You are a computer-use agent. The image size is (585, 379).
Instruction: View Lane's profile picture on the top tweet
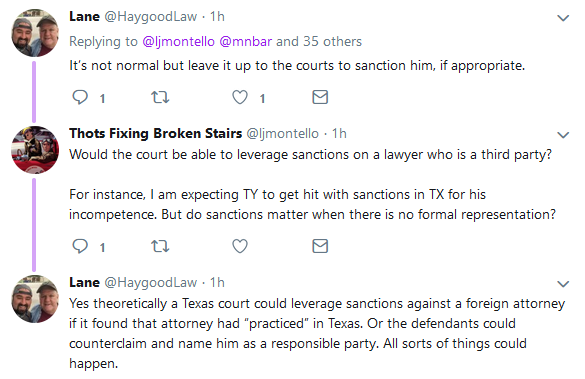(x=35, y=33)
